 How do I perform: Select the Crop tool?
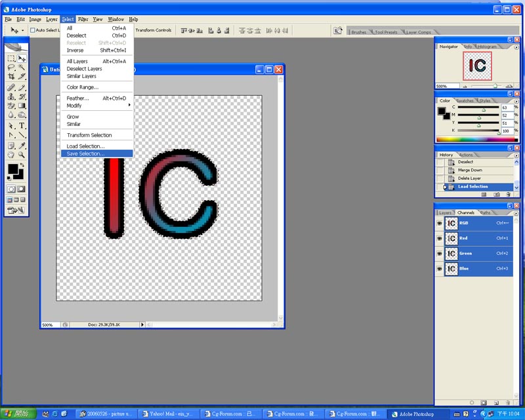pos(11,76)
